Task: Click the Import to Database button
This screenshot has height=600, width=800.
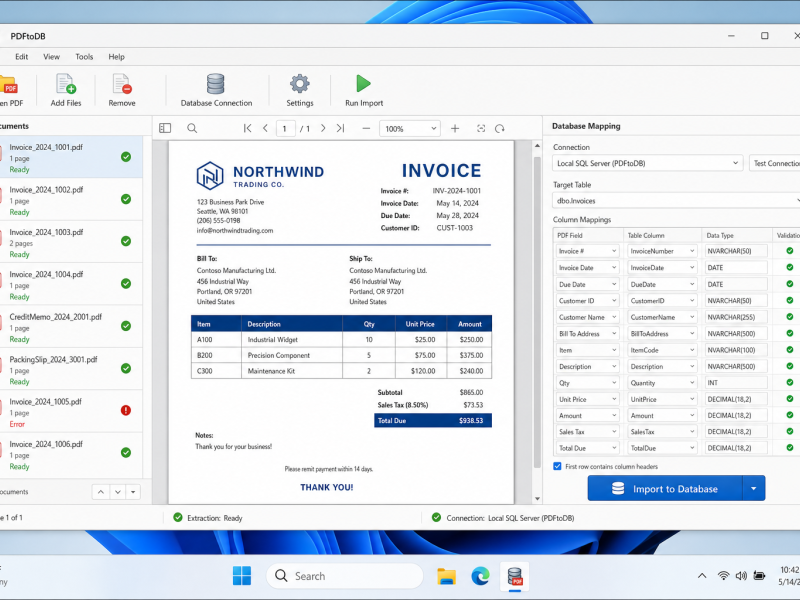Action: [665, 488]
